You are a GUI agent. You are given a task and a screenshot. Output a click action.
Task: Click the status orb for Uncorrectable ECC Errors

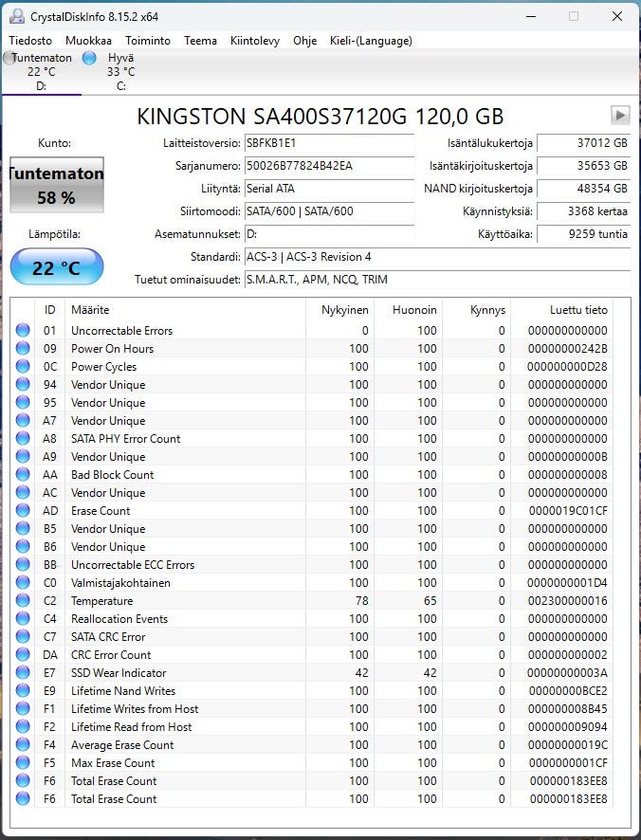tap(23, 564)
